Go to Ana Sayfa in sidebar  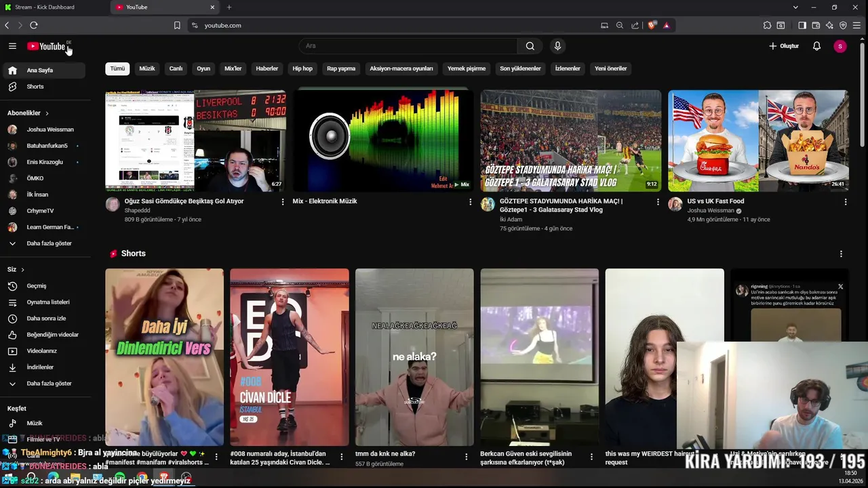pyautogui.click(x=43, y=70)
